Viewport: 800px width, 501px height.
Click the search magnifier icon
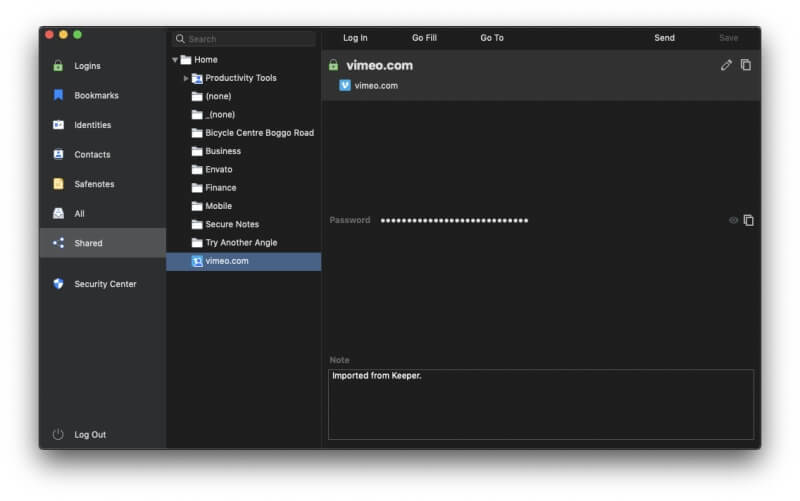(180, 38)
